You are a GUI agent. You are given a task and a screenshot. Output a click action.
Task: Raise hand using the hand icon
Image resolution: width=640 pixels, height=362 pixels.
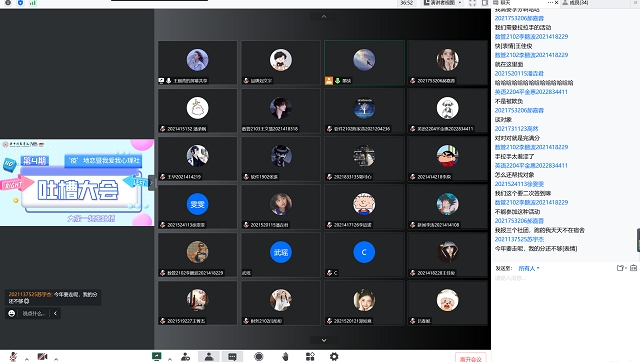click(285, 356)
